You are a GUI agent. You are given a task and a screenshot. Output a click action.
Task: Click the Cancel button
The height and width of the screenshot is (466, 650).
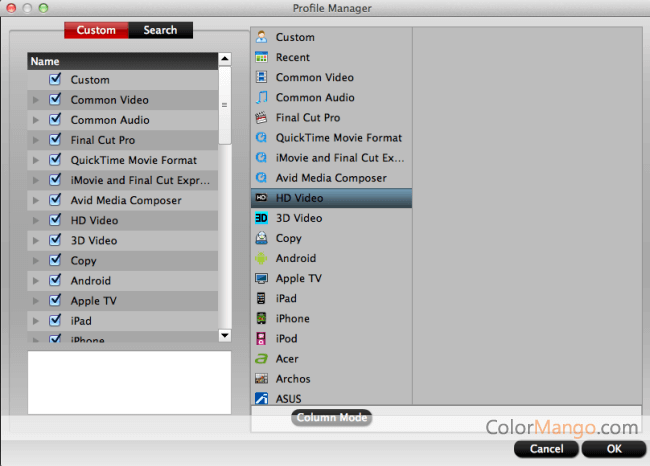click(546, 449)
